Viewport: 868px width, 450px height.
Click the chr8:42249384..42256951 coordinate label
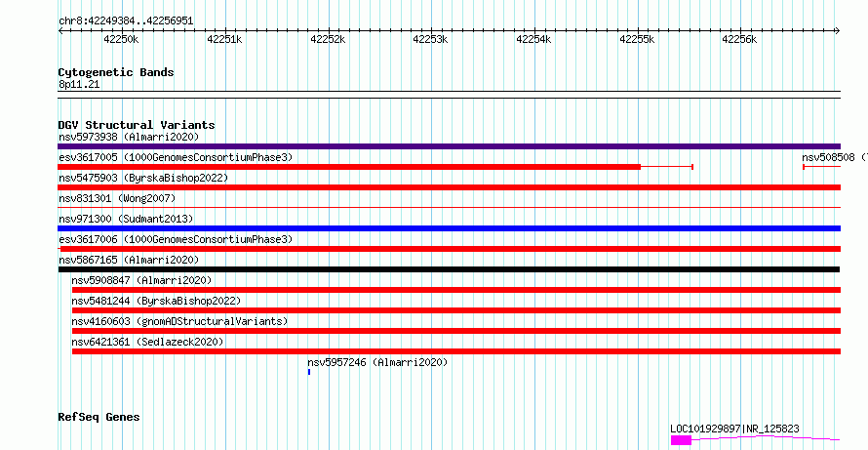(x=126, y=21)
